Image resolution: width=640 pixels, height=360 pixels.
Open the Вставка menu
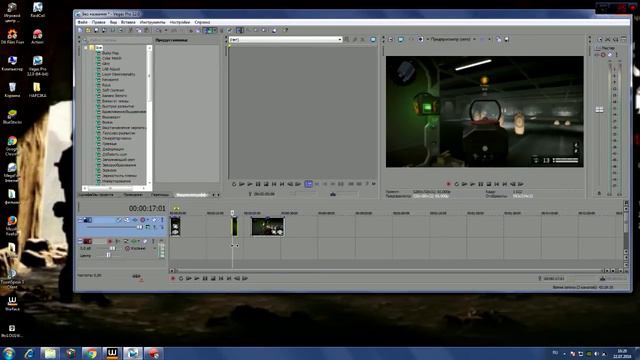pos(128,22)
